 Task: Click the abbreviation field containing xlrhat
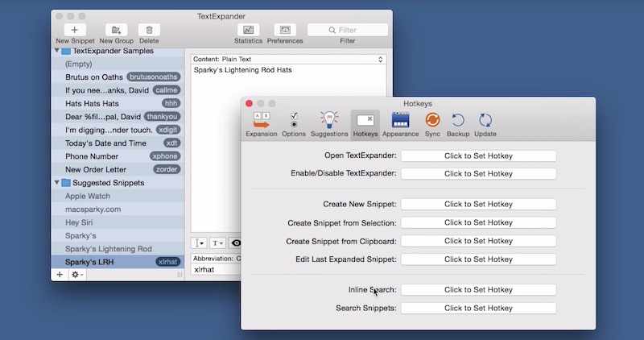pyautogui.click(x=217, y=270)
